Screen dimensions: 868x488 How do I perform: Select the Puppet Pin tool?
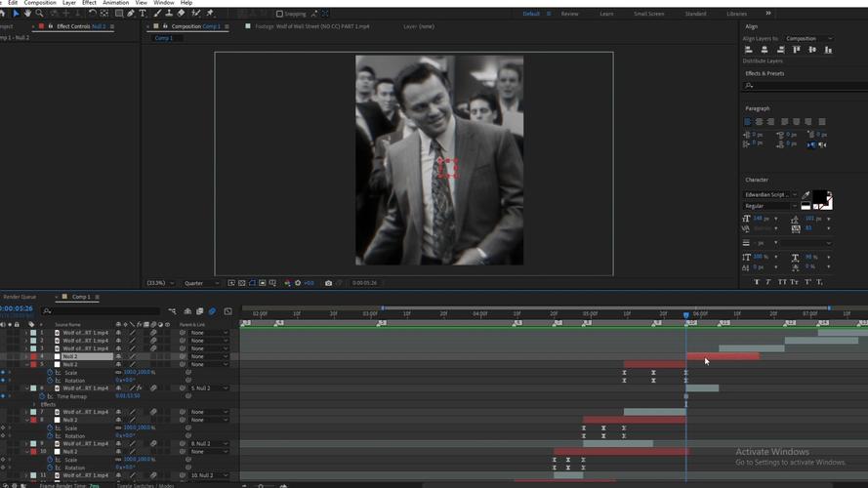pos(210,14)
